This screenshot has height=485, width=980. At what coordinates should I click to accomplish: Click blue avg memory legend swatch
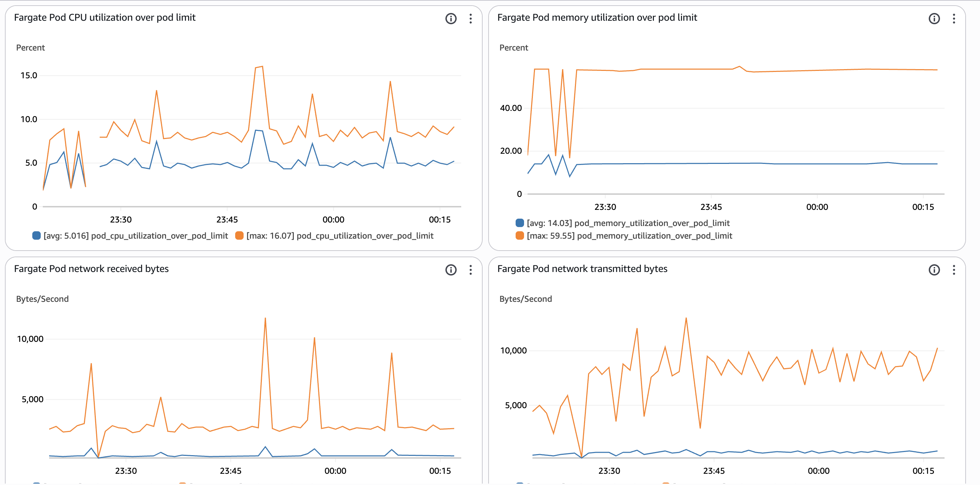[x=520, y=223]
